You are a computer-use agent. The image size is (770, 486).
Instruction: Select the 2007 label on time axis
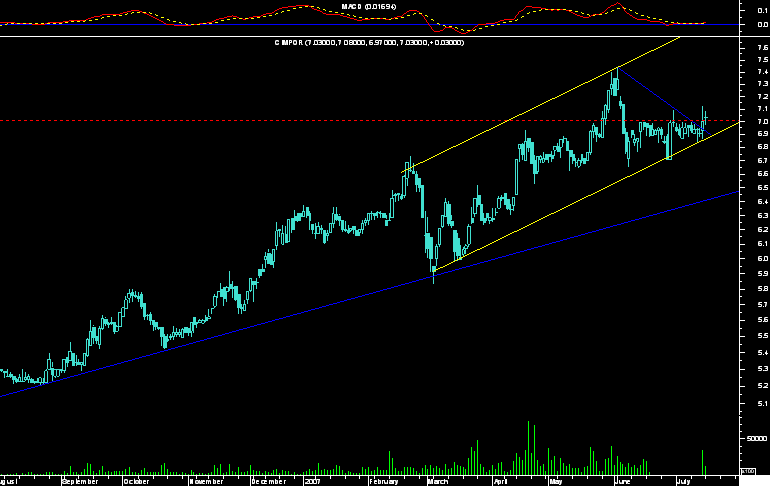point(312,482)
